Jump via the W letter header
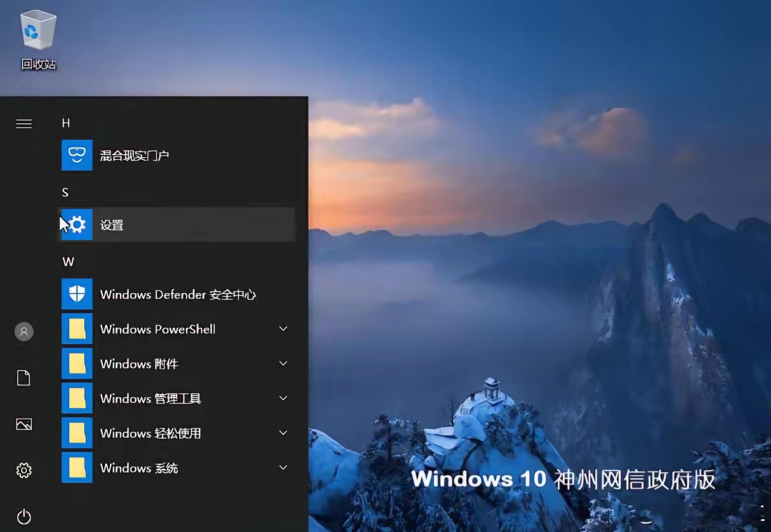 coord(68,262)
